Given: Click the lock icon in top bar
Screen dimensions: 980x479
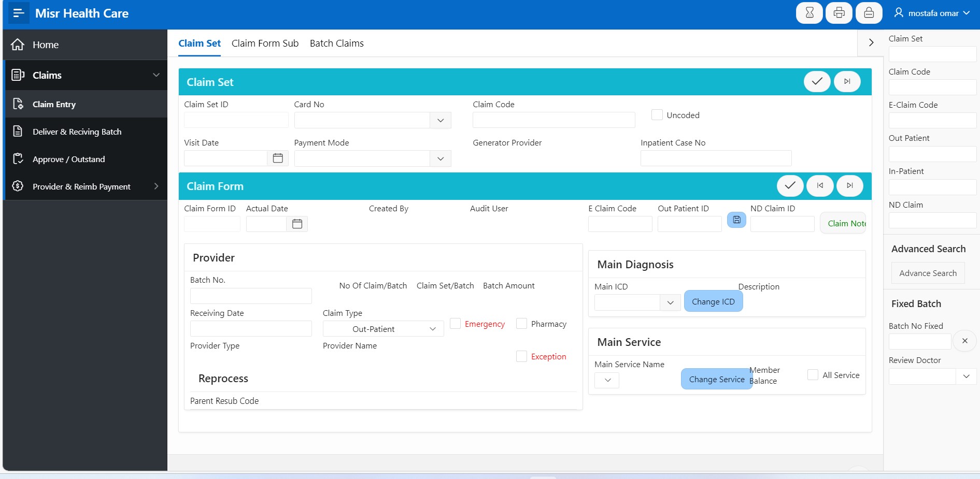Looking at the screenshot, I should 869,13.
